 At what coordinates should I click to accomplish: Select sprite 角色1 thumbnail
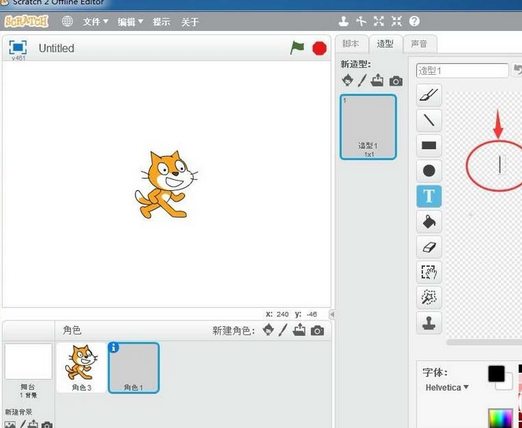[134, 367]
